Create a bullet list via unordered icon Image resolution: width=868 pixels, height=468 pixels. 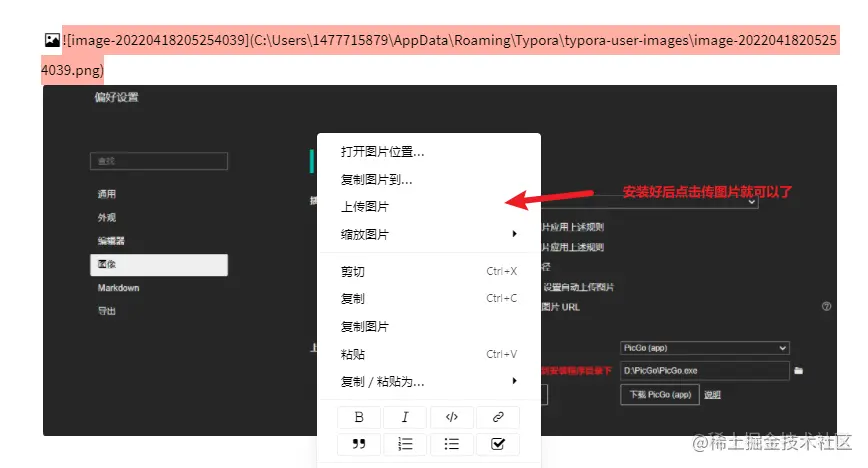coord(451,444)
